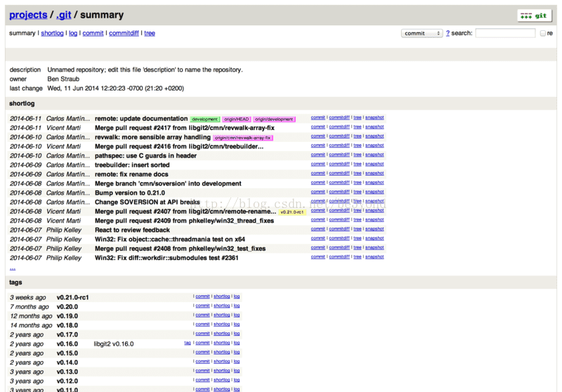The image size is (562, 392).
Task: Open 'remote: fix rename docs' commit
Action: click(131, 174)
